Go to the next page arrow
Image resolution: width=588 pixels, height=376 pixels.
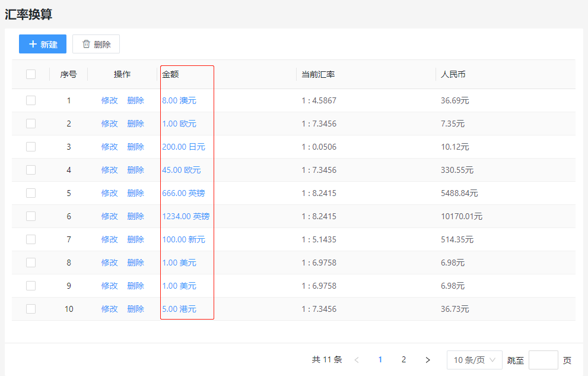(427, 360)
